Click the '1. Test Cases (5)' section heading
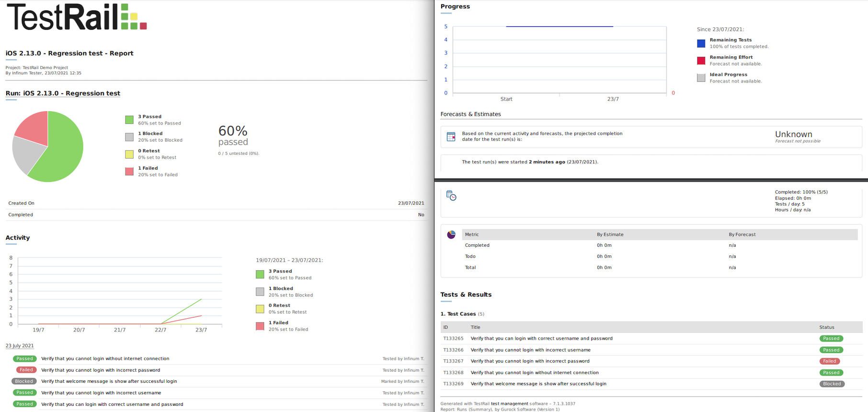 pyautogui.click(x=462, y=314)
